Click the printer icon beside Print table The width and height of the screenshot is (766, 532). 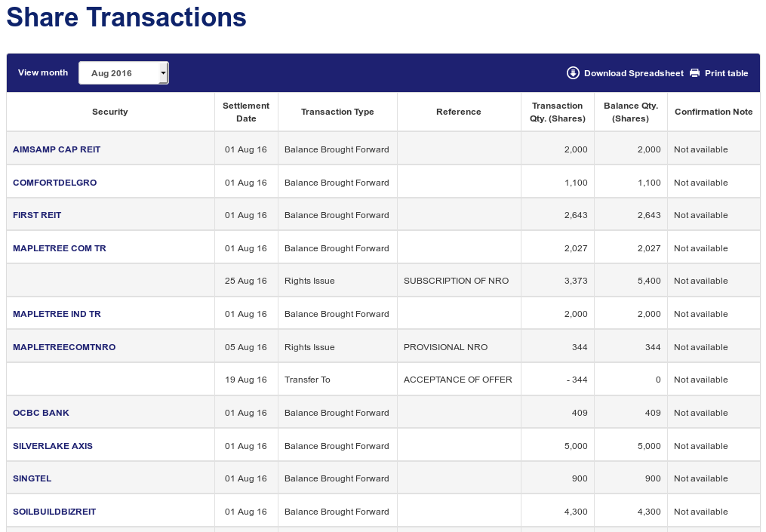pos(694,72)
